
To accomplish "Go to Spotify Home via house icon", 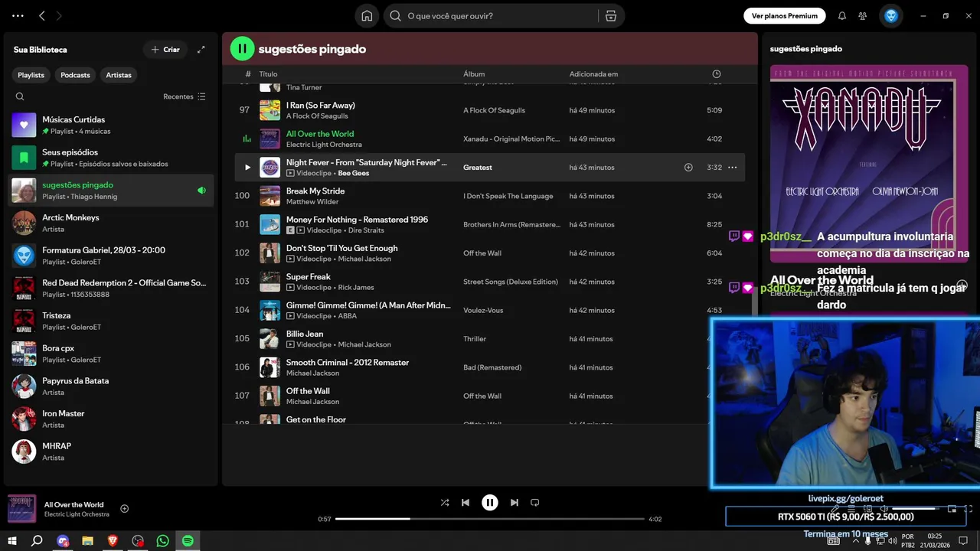I will pyautogui.click(x=367, y=16).
